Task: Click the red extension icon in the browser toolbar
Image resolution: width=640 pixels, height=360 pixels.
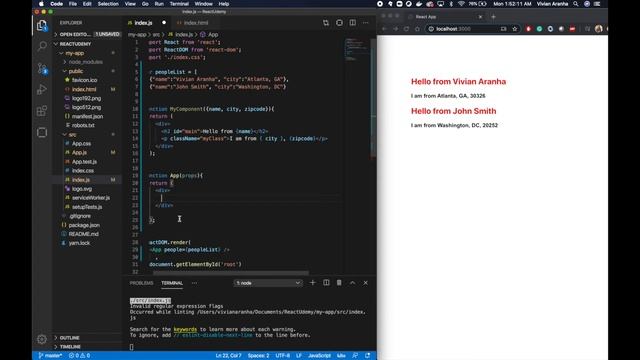Action: [529, 29]
